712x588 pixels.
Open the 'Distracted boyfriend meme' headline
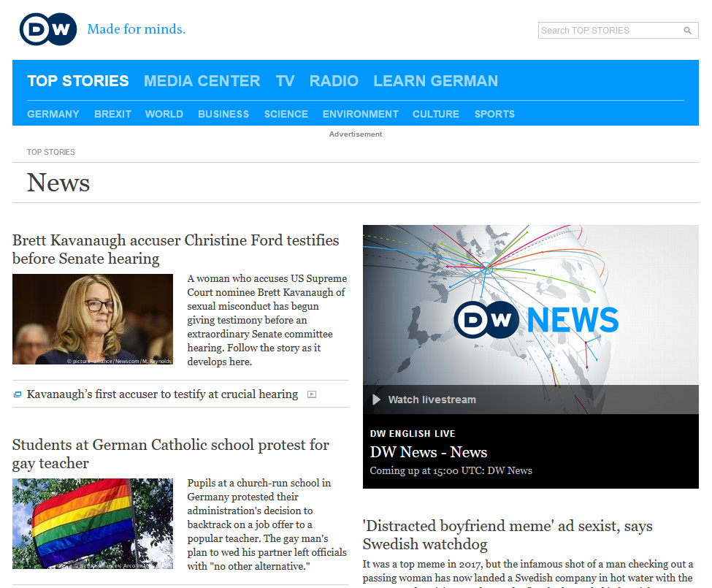(508, 535)
